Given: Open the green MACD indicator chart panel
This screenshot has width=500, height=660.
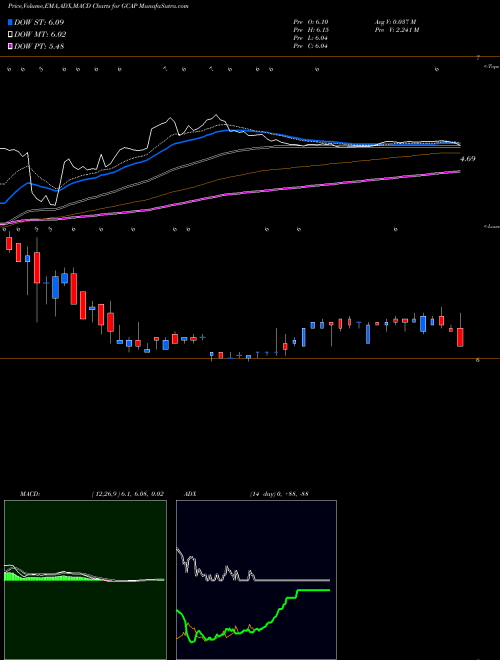Looking at the screenshot, I should (x=85, y=580).
